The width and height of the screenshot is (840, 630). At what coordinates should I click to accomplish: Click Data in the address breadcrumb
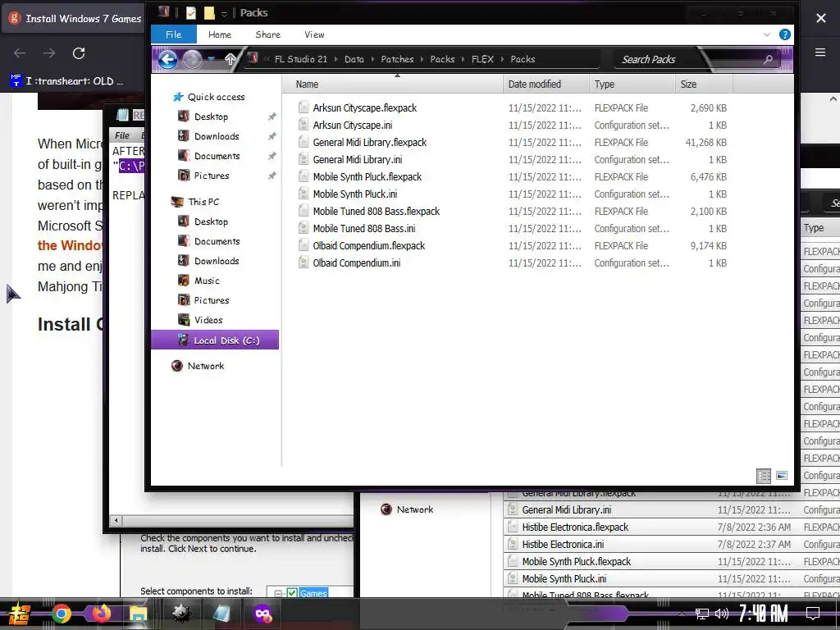coord(354,59)
